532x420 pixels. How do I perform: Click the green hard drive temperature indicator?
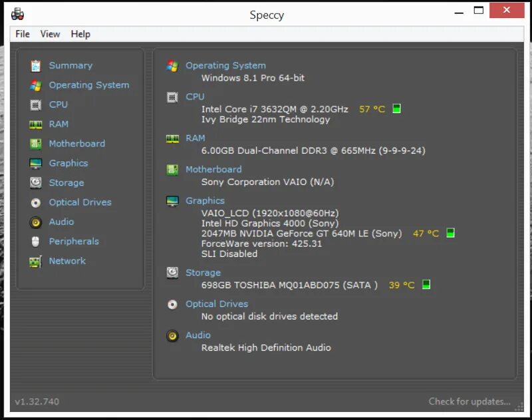pos(426,284)
